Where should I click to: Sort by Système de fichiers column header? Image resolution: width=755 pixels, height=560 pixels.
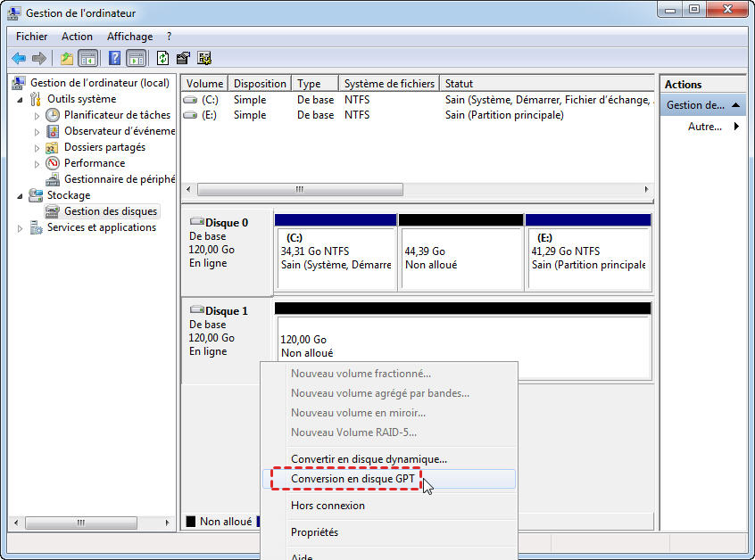pyautogui.click(x=389, y=84)
